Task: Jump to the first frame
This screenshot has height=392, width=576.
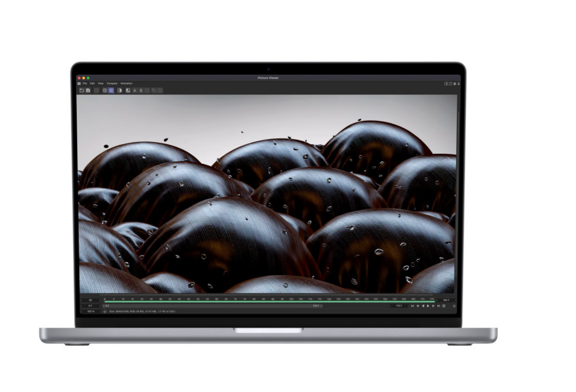Action: click(x=412, y=306)
